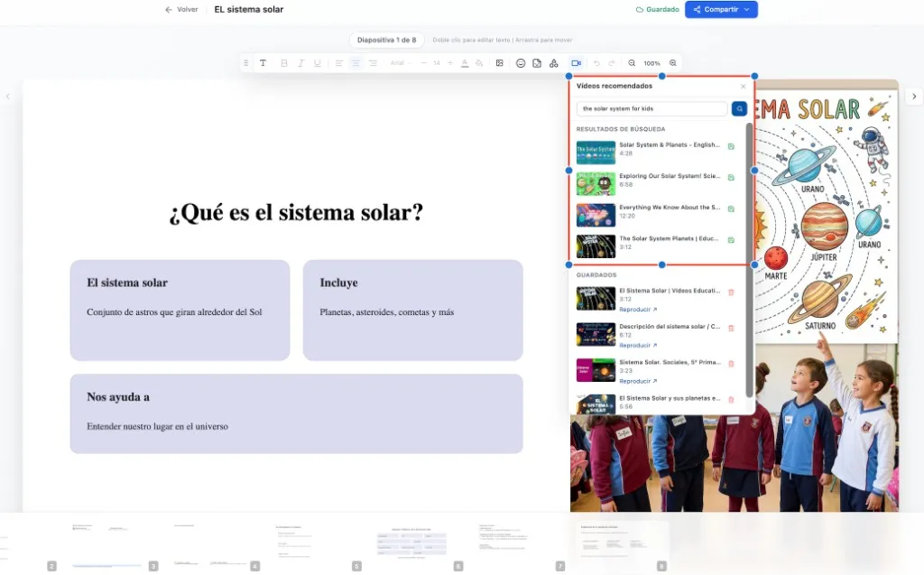Image resolution: width=924 pixels, height=575 pixels.
Task: Open the fill color bucket tool
Action: (x=479, y=63)
